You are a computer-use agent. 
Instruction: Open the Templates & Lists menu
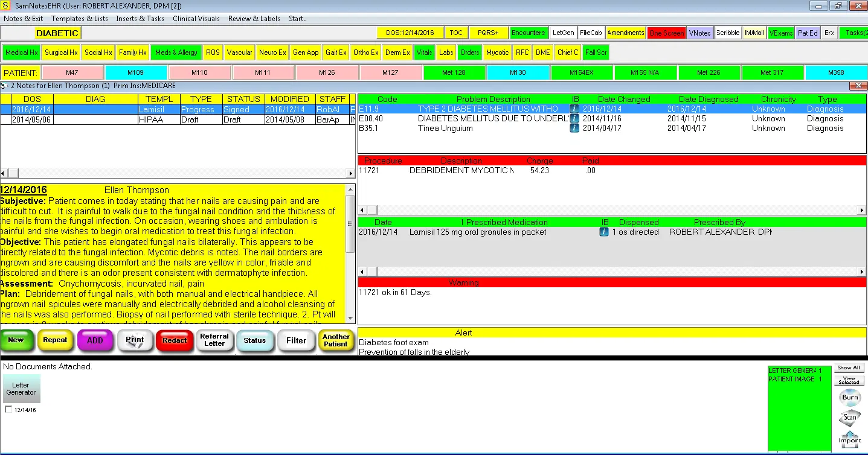click(x=79, y=19)
